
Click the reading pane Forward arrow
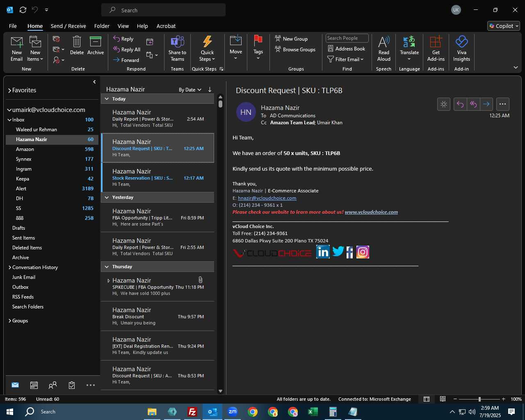coord(486,104)
